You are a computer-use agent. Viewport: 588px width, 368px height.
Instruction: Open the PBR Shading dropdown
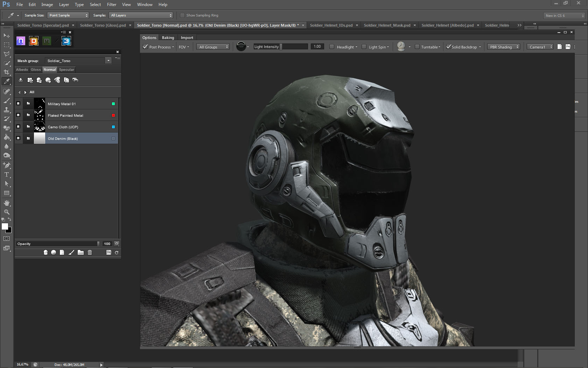point(503,47)
